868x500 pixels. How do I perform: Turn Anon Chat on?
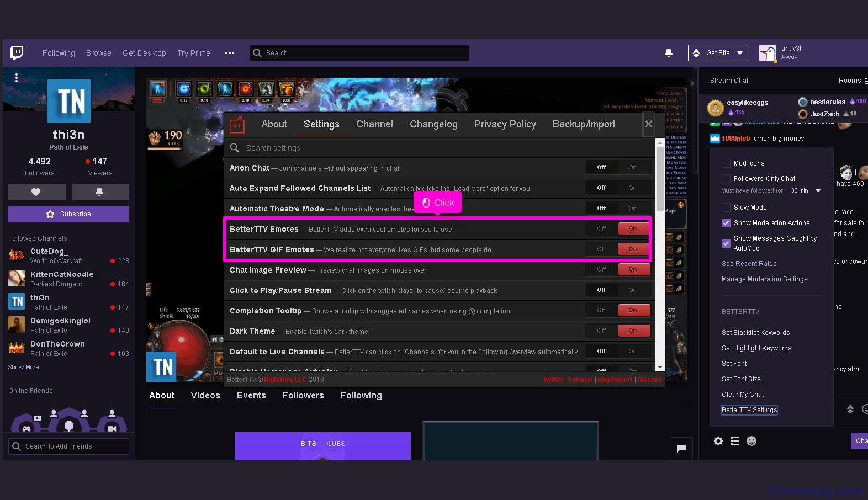(x=633, y=167)
